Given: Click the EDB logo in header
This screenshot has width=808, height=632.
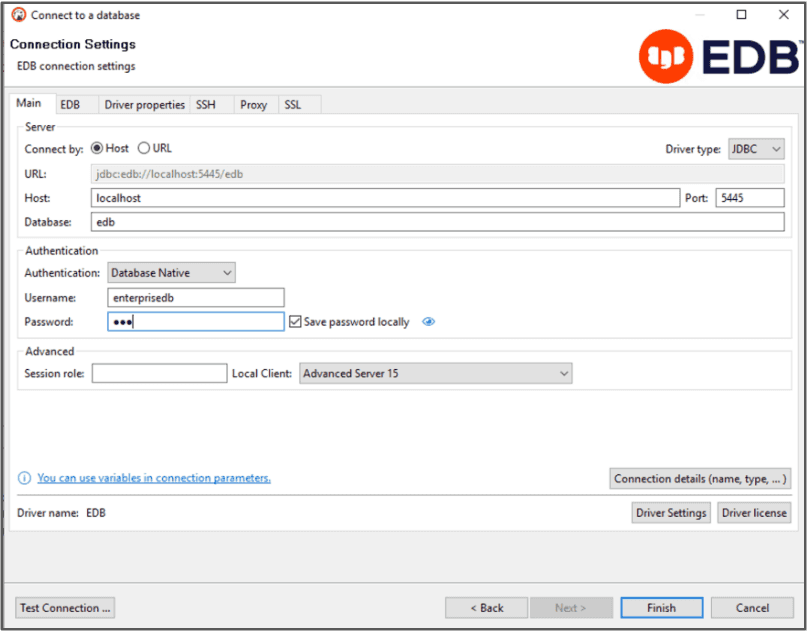Looking at the screenshot, I should 718,57.
